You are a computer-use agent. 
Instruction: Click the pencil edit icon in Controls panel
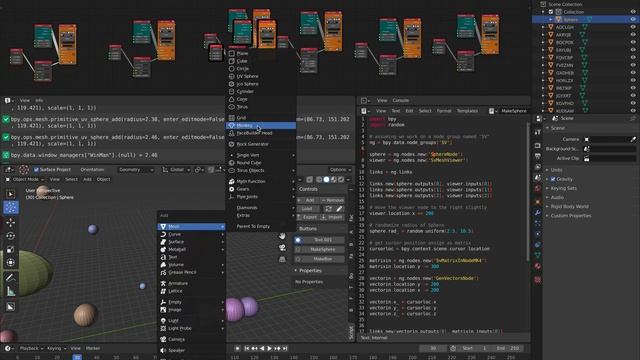[x=339, y=209]
